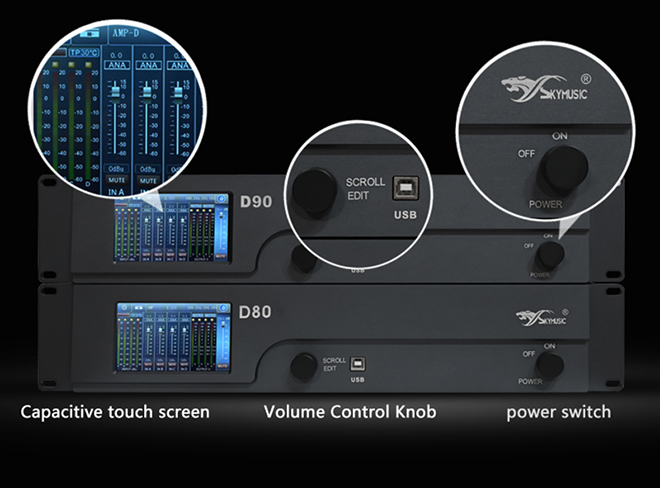Open the second ANA selector in the zoomed screen
The height and width of the screenshot is (488, 660).
click(x=148, y=65)
